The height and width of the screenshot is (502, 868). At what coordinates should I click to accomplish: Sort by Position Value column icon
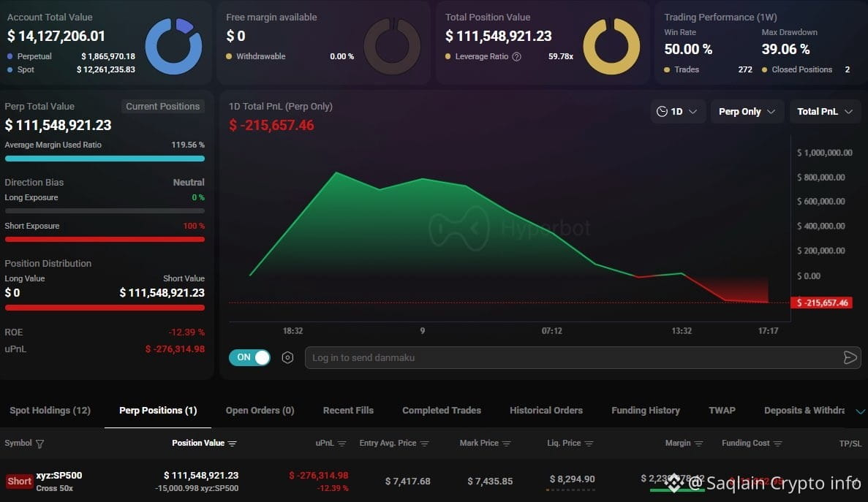[x=232, y=444]
